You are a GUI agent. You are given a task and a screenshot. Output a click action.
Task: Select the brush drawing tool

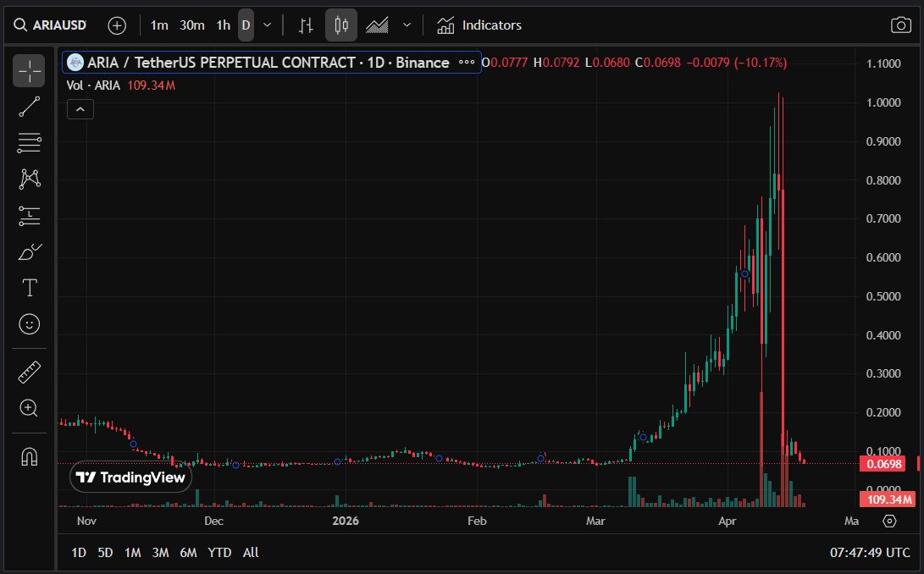29,252
